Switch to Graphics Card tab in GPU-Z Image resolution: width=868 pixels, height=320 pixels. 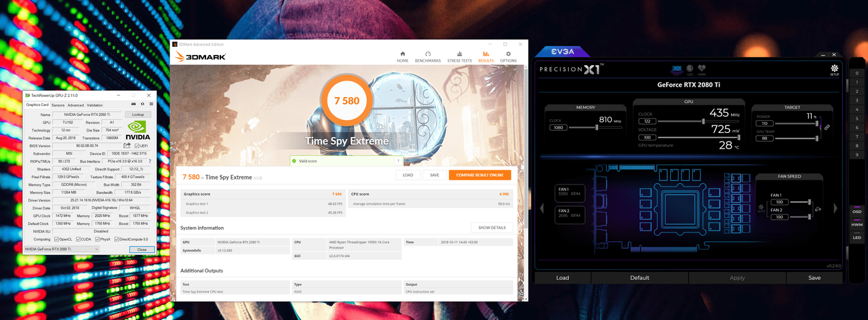pos(37,105)
